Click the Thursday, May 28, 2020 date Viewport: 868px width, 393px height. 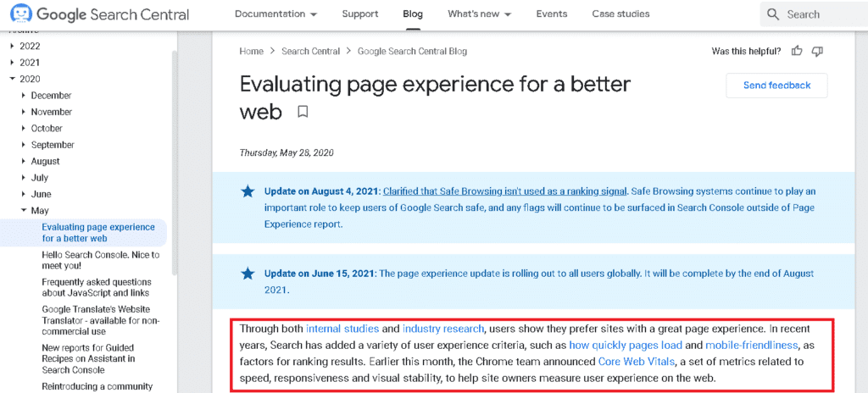tap(287, 152)
